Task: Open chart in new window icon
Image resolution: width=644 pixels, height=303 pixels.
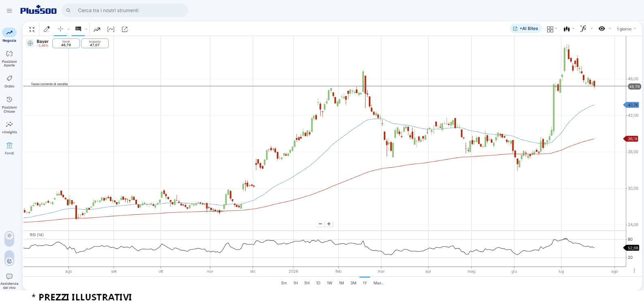Action: tap(125, 29)
